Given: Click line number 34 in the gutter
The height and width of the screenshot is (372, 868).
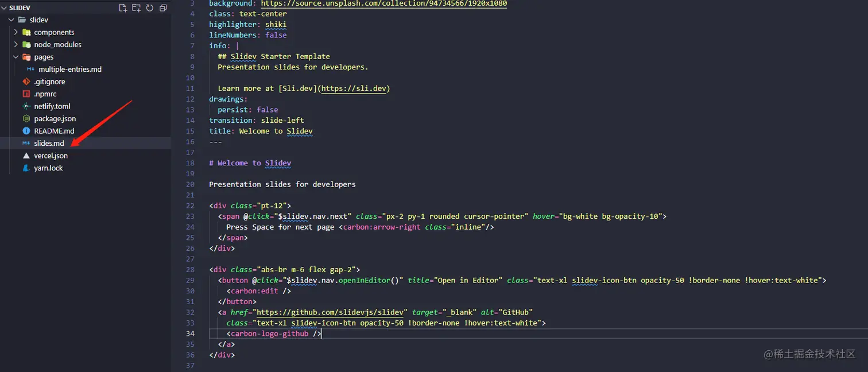Looking at the screenshot, I should [x=190, y=334].
